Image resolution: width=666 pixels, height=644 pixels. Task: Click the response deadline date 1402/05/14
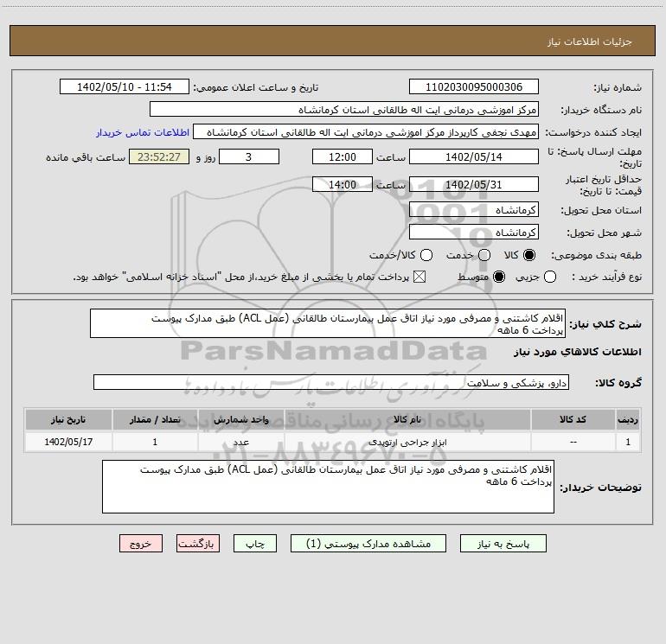click(474, 156)
